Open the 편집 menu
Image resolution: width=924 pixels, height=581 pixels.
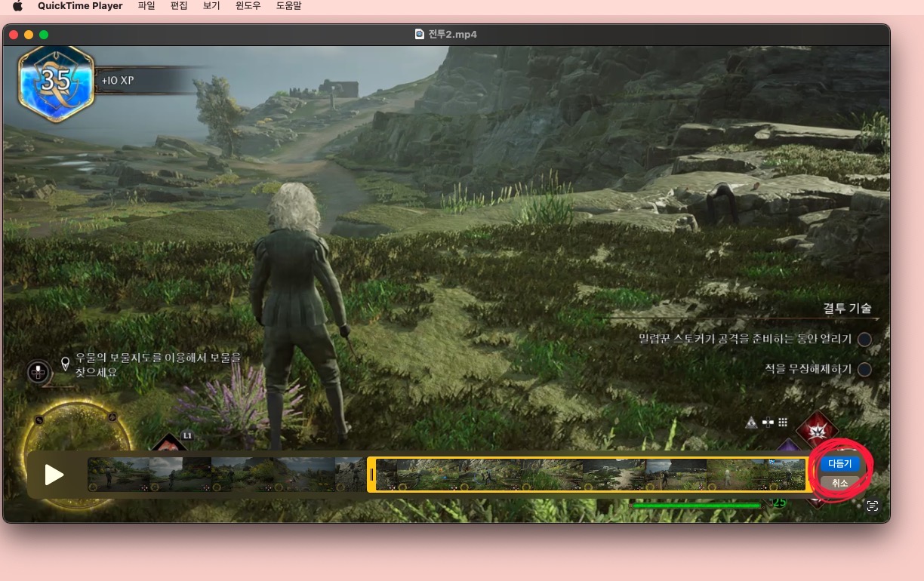point(179,6)
